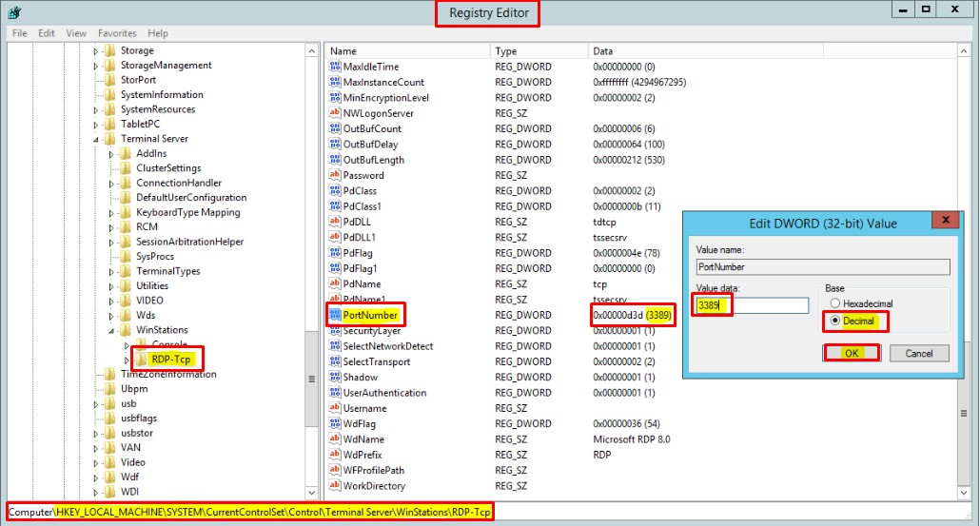
Task: Open the Edit menu
Action: (x=47, y=33)
